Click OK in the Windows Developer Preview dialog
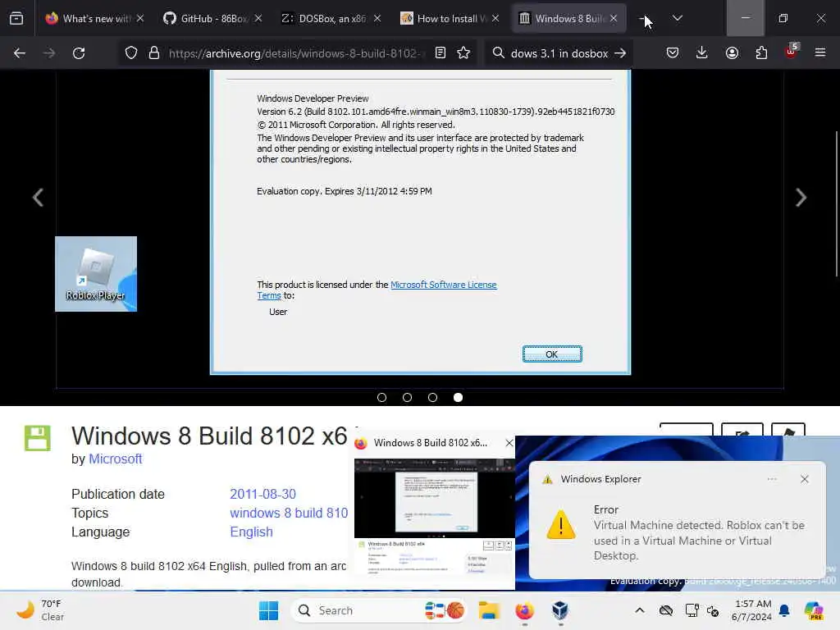 click(552, 354)
